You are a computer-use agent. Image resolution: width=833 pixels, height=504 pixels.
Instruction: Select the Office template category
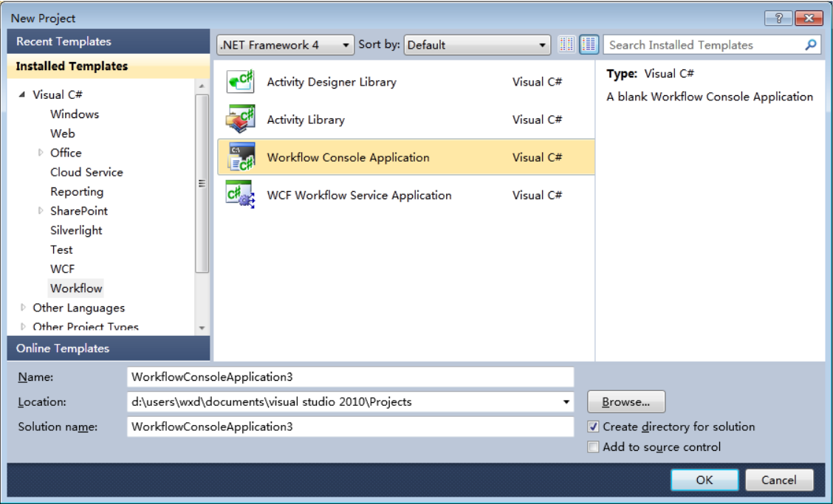pyautogui.click(x=66, y=153)
